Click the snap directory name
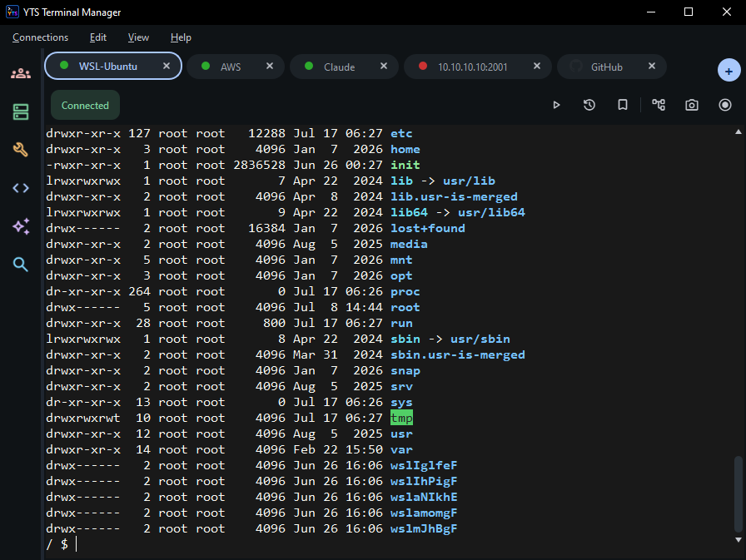Viewport: 746px width, 560px height. tap(405, 371)
